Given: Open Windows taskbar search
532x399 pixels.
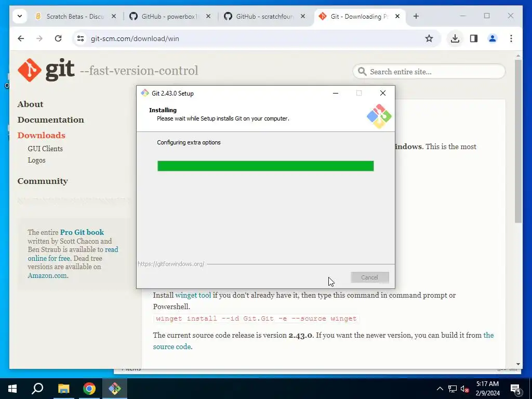Looking at the screenshot, I should point(37,389).
